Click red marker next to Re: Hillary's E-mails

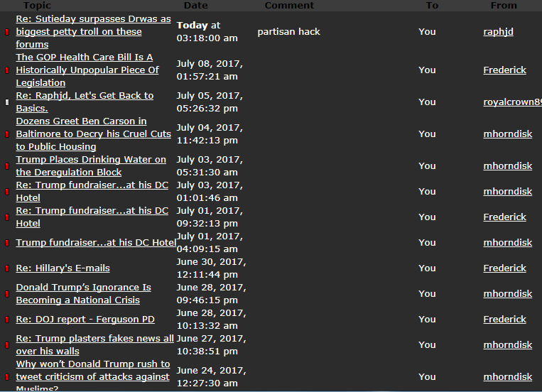[7, 268]
